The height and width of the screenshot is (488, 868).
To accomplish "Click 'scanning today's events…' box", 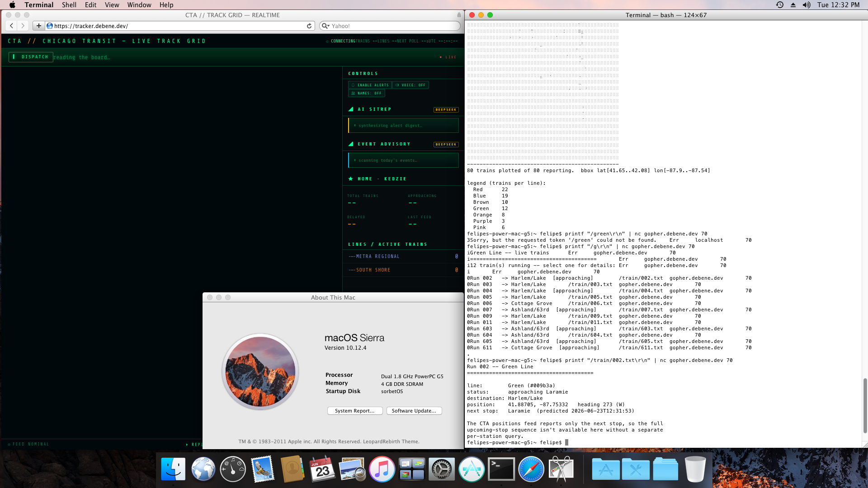I will 403,160.
